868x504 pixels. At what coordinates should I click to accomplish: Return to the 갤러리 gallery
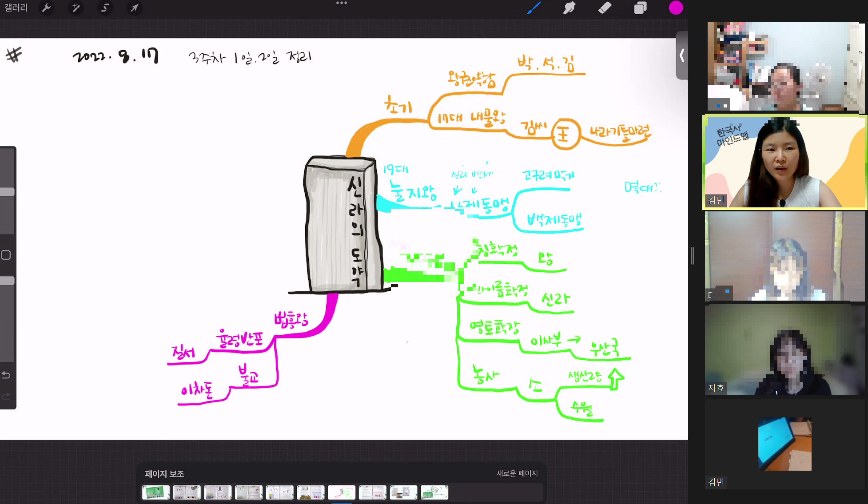coord(16,8)
